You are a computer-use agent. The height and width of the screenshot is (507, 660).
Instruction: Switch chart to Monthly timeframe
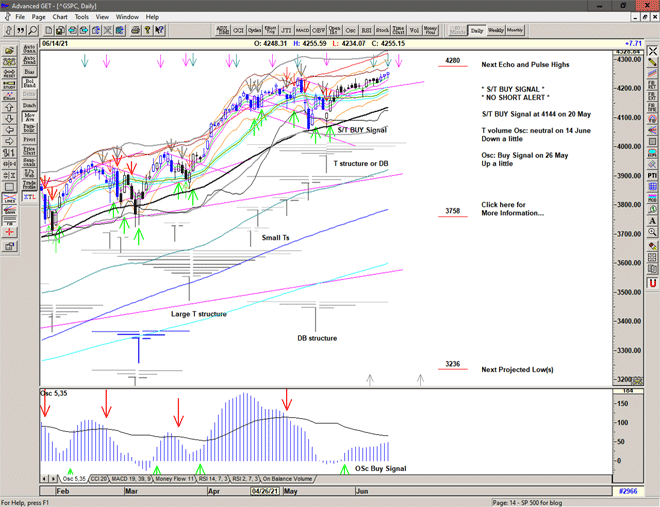pyautogui.click(x=516, y=30)
